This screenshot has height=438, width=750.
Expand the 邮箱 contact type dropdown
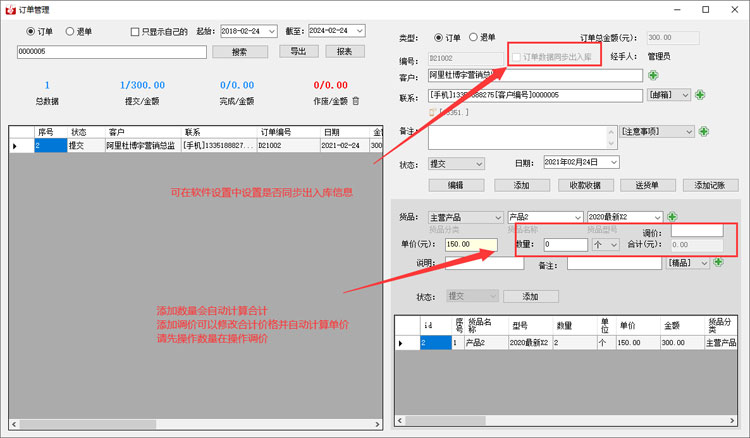685,95
